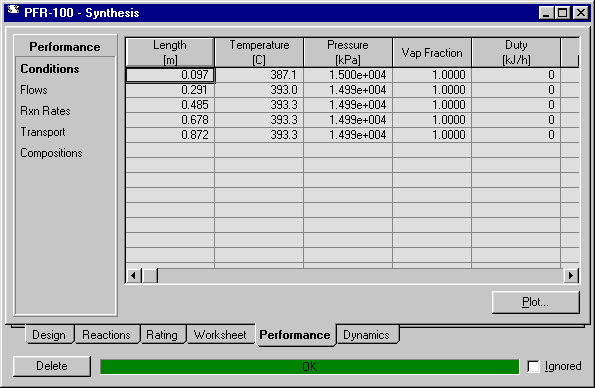Click the Plot... button
The height and width of the screenshot is (388, 595).
click(x=535, y=302)
